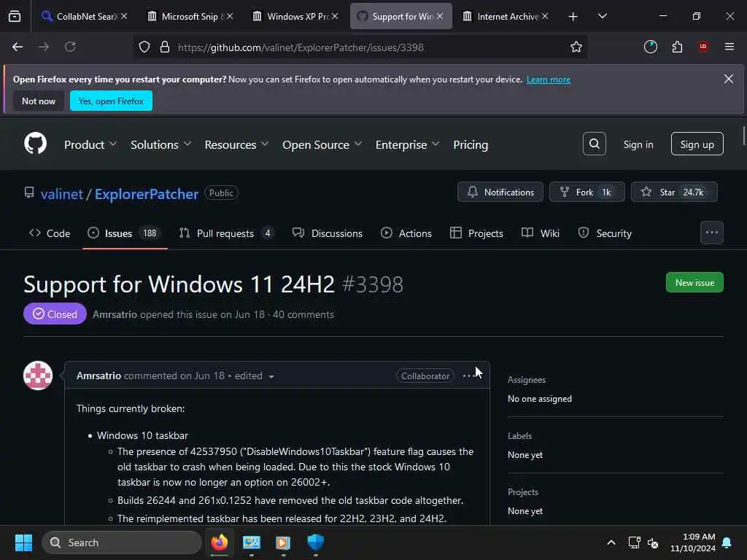Switch to the Issues tab
Image resolution: width=747 pixels, height=560 pixels.
pyautogui.click(x=125, y=233)
